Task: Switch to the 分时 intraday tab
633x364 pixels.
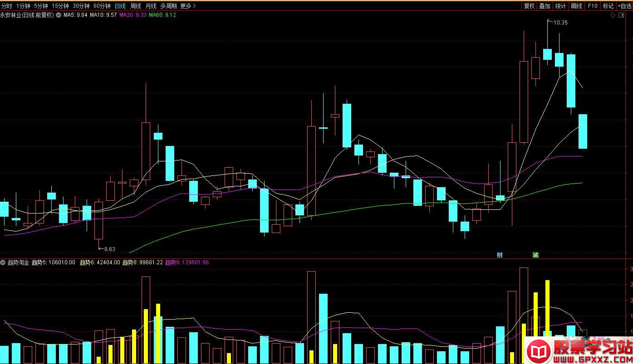Action: tap(7, 6)
